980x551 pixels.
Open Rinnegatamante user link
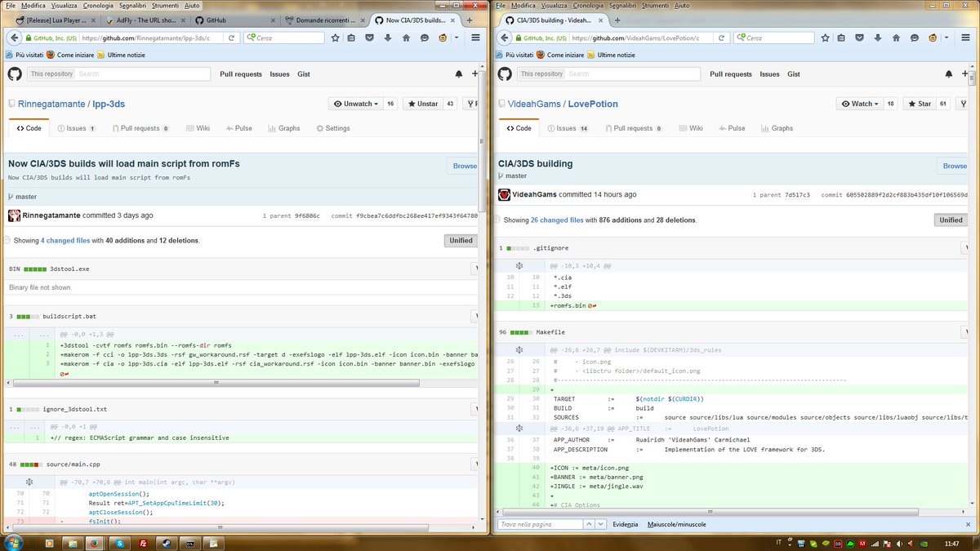(52, 104)
